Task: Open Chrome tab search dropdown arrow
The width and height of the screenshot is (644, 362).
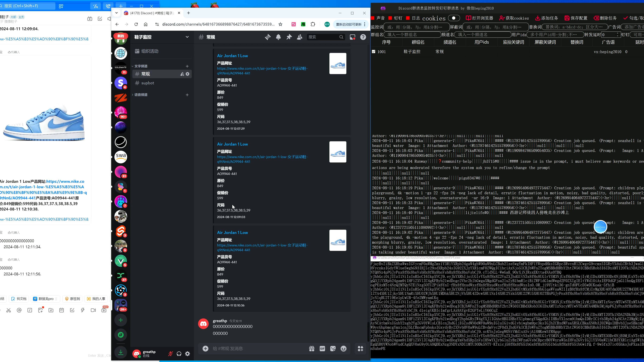Action: [x=117, y=13]
